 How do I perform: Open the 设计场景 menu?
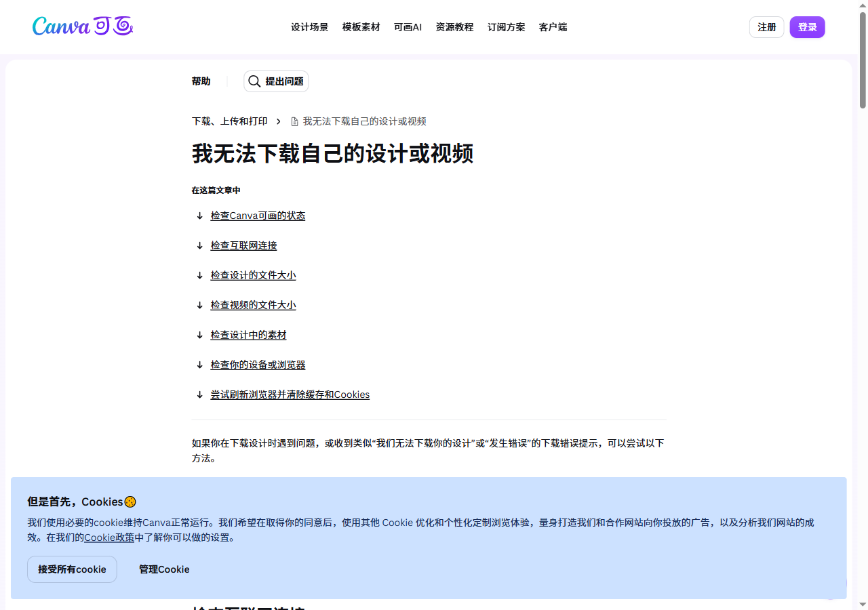(x=310, y=27)
